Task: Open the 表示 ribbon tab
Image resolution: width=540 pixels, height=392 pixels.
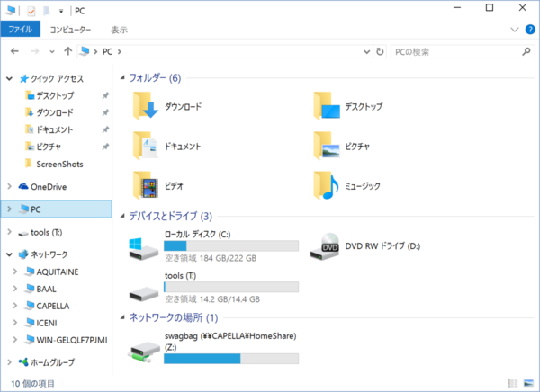Action: tap(119, 30)
